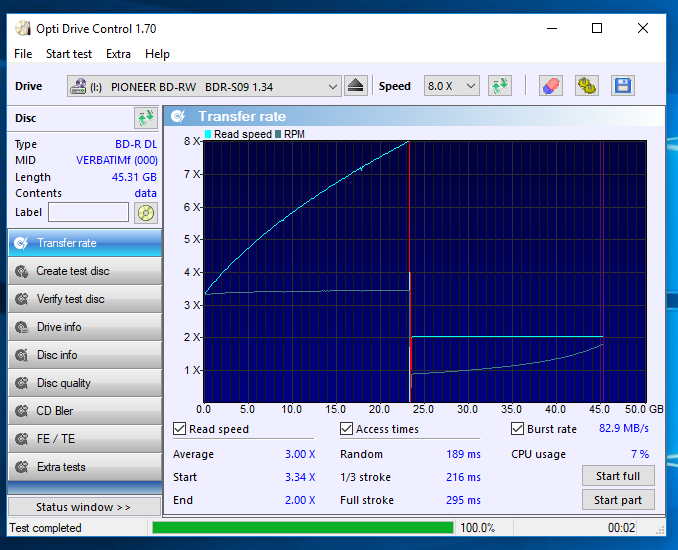Click the End 2.00 X value
The height and width of the screenshot is (550, 678).
coord(300,500)
